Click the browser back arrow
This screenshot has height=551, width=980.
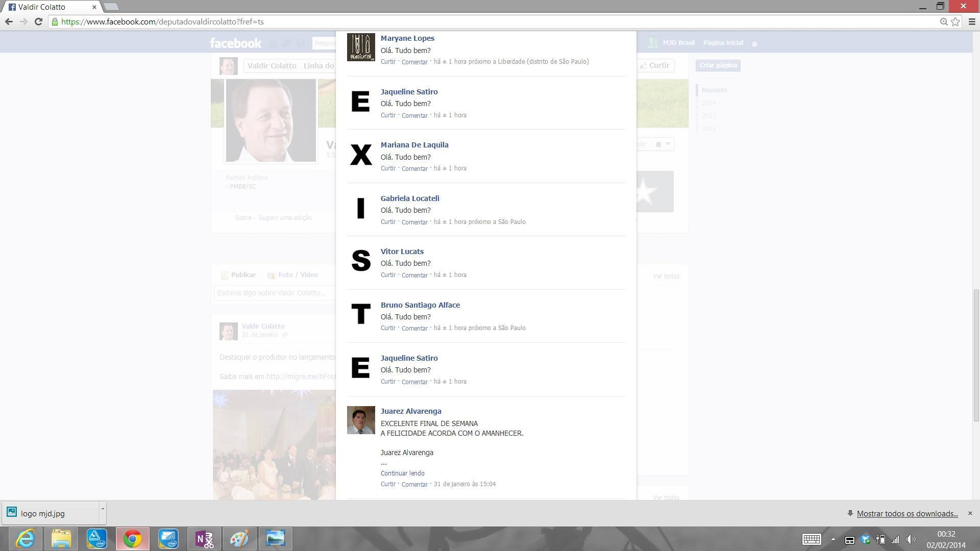pyautogui.click(x=9, y=21)
